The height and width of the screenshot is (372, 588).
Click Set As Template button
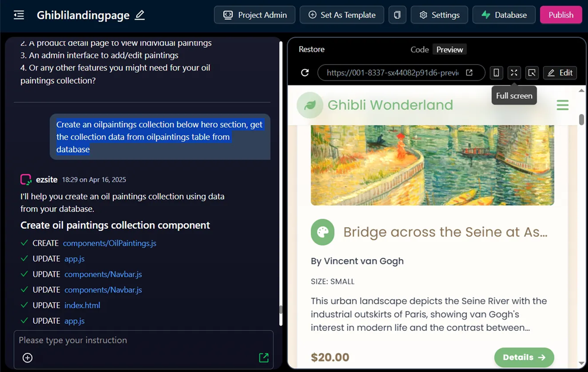[x=341, y=15]
